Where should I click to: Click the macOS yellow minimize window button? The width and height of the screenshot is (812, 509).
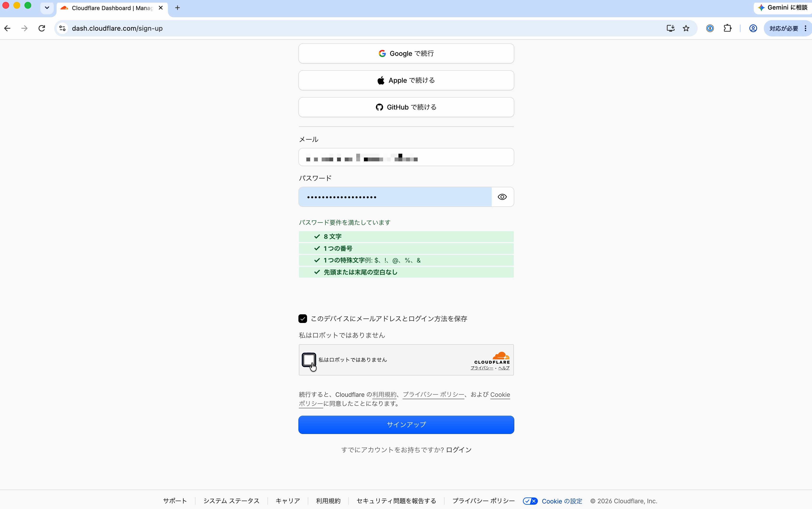[x=17, y=5]
